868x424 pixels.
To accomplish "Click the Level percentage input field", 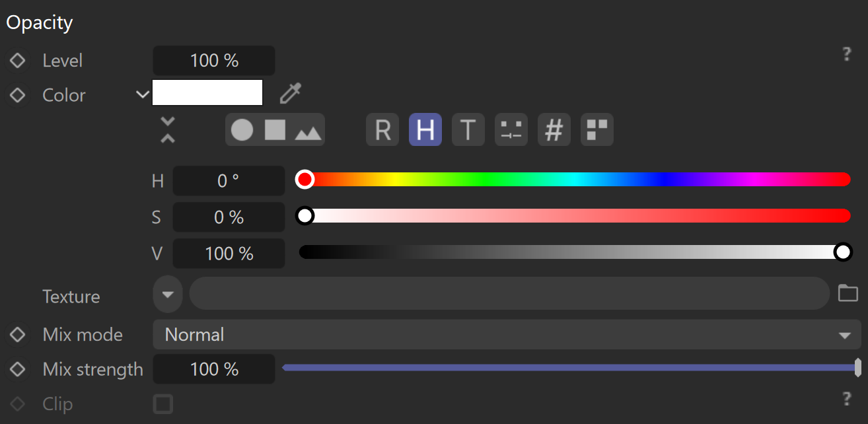I will (x=214, y=61).
